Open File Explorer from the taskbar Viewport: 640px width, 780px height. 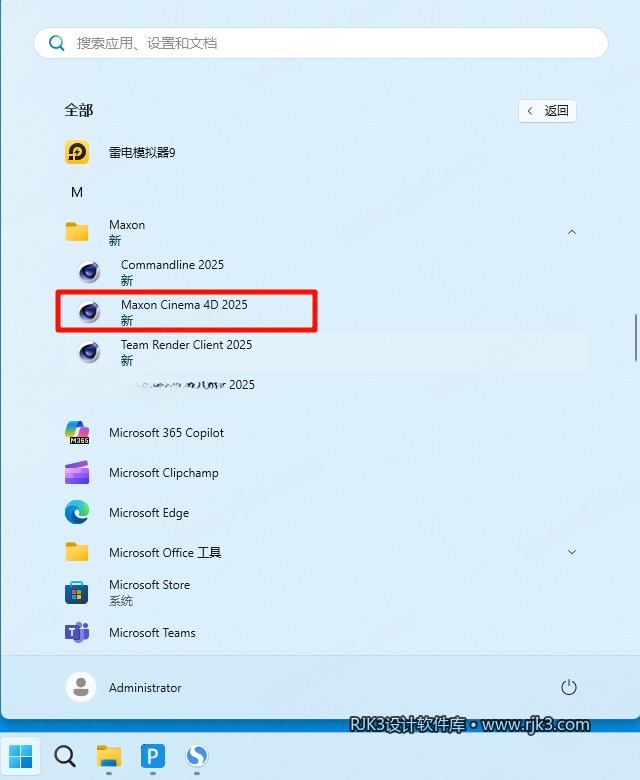pos(109,756)
